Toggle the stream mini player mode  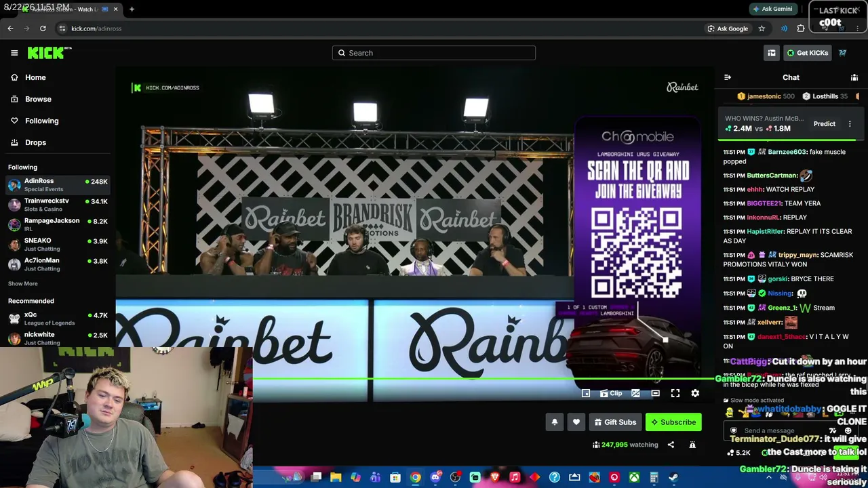586,393
